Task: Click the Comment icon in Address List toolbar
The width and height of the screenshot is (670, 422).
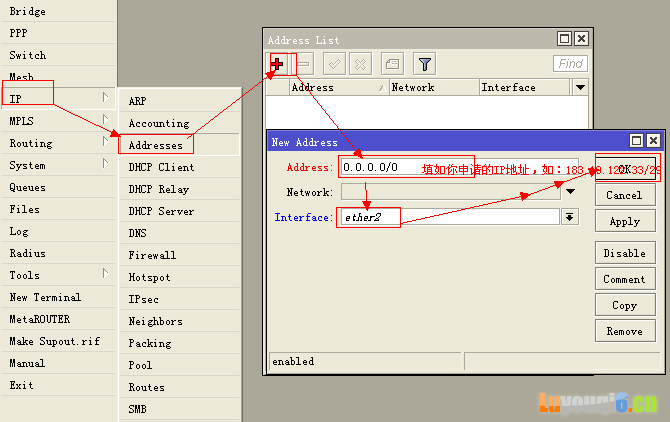Action: pos(392,64)
